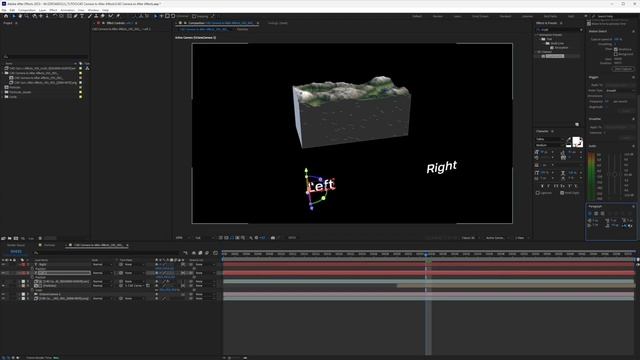This screenshot has width=640, height=360.
Task: Open the Composition menu
Action: coord(27,10)
